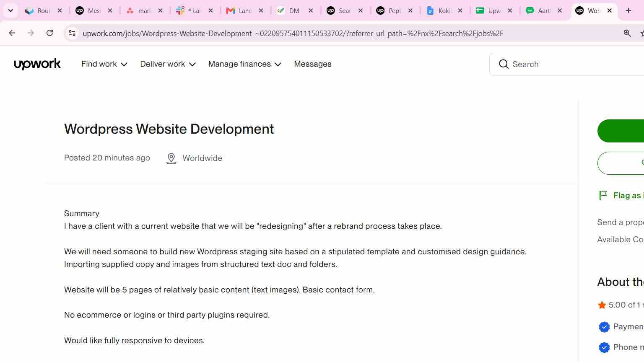644x362 pixels.
Task: Switch to the Gmail browser tab
Action: coord(245,10)
